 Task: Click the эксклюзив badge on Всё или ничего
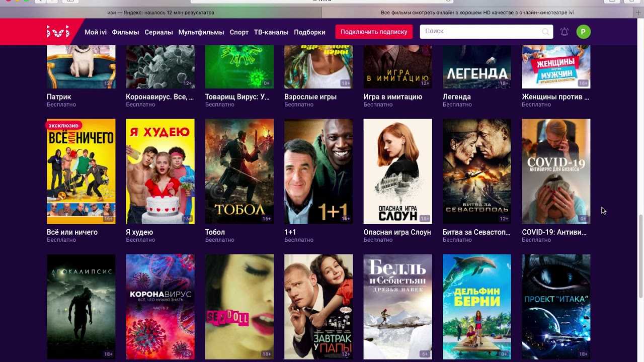point(64,125)
